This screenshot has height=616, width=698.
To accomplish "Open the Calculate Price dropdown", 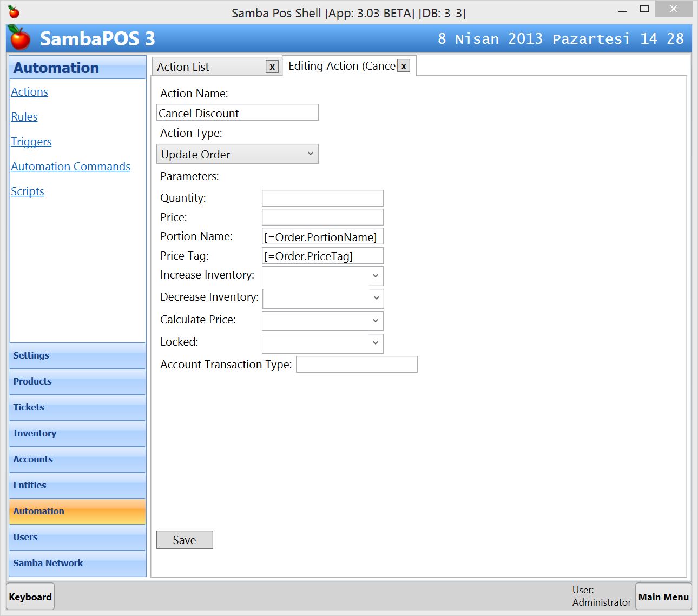I will pos(322,321).
